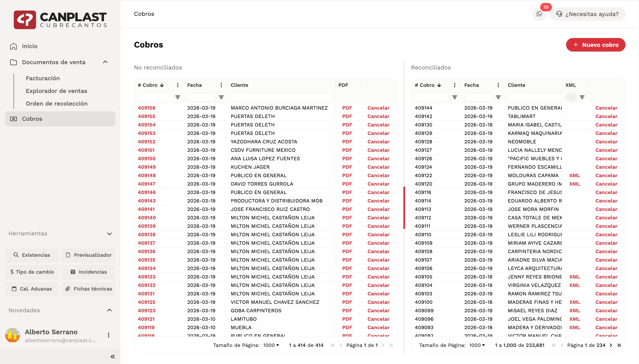Open page size dropdown for No reconciliados
This screenshot has width=639, height=364.
tap(271, 345)
